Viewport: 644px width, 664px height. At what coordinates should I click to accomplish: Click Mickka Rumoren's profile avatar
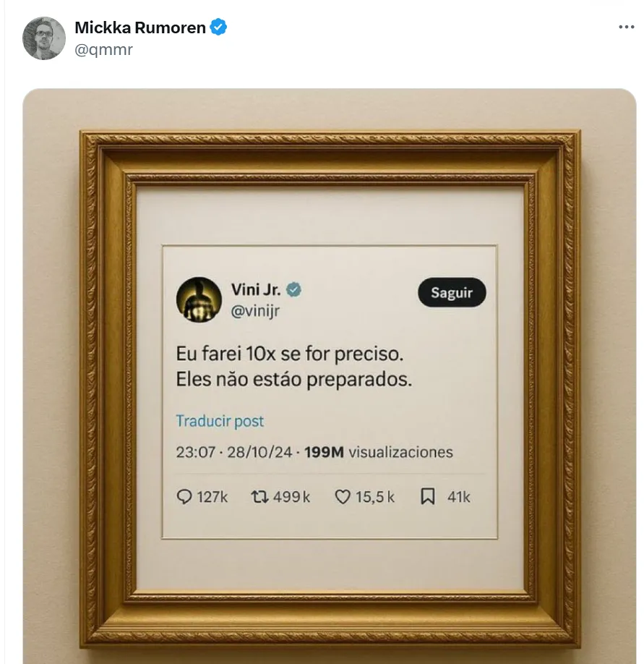(44, 38)
